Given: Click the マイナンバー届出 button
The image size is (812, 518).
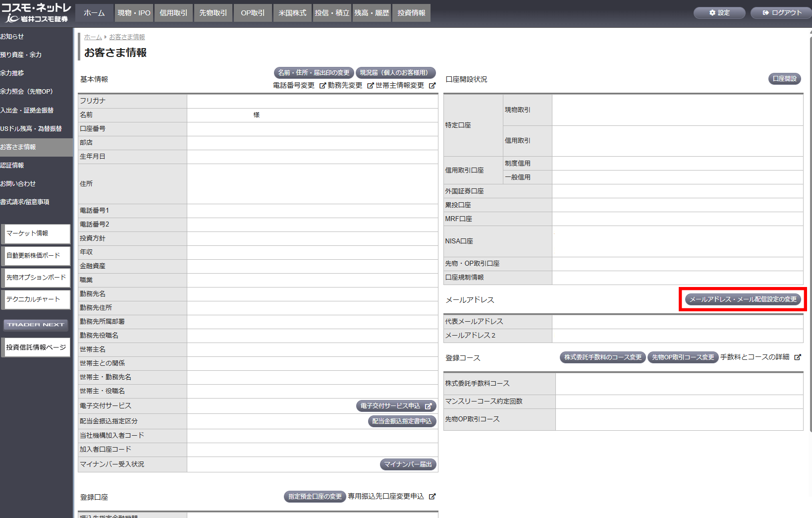Looking at the screenshot, I should 408,464.
